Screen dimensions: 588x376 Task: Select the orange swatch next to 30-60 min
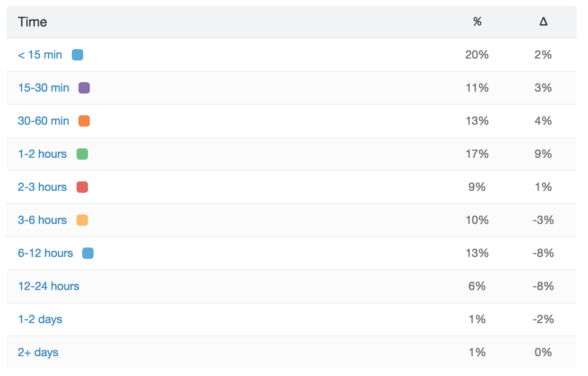[84, 121]
